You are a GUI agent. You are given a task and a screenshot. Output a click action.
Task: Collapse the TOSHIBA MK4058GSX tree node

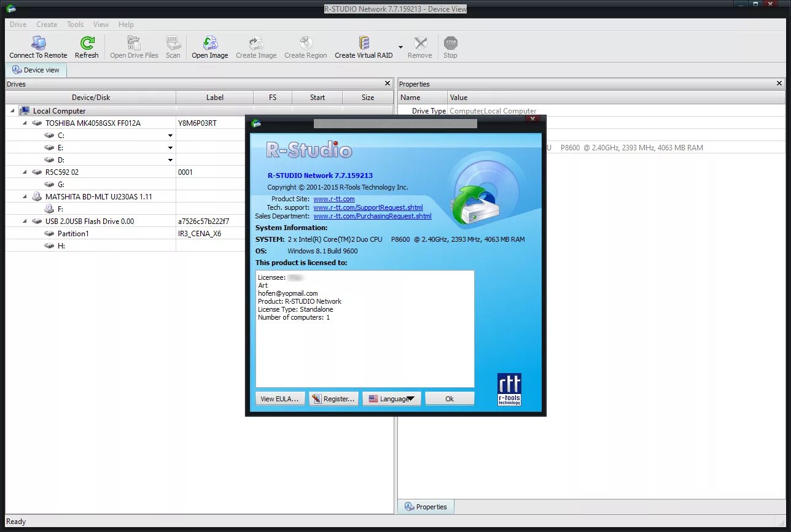click(25, 123)
